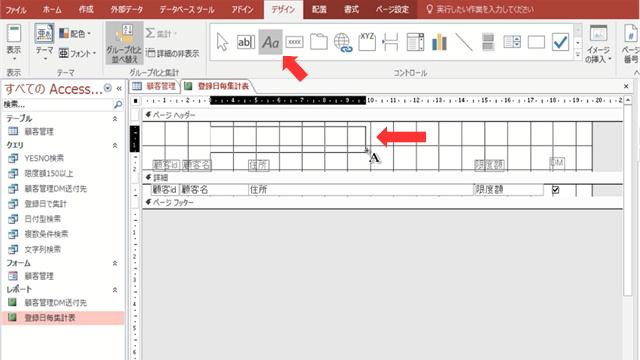
Task: Select the Check Box control in gallery
Action: (x=560, y=42)
